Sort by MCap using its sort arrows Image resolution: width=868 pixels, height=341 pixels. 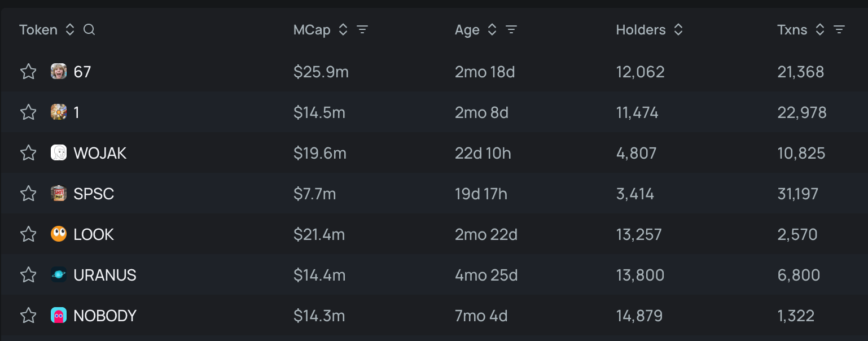coord(343,30)
